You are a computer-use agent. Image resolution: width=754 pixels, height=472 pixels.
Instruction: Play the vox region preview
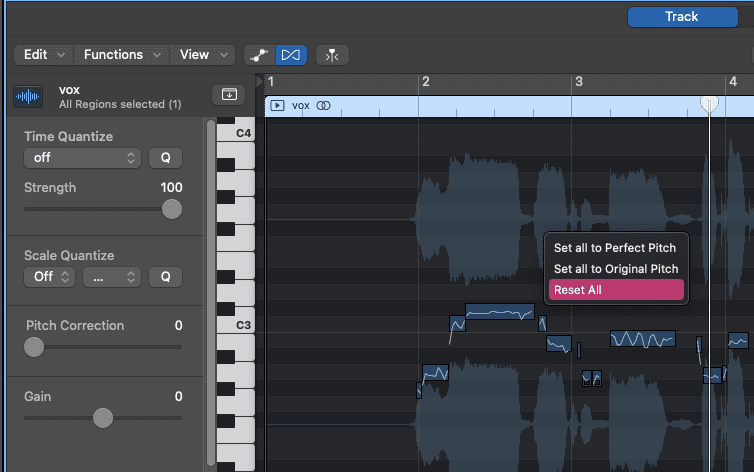pos(277,105)
